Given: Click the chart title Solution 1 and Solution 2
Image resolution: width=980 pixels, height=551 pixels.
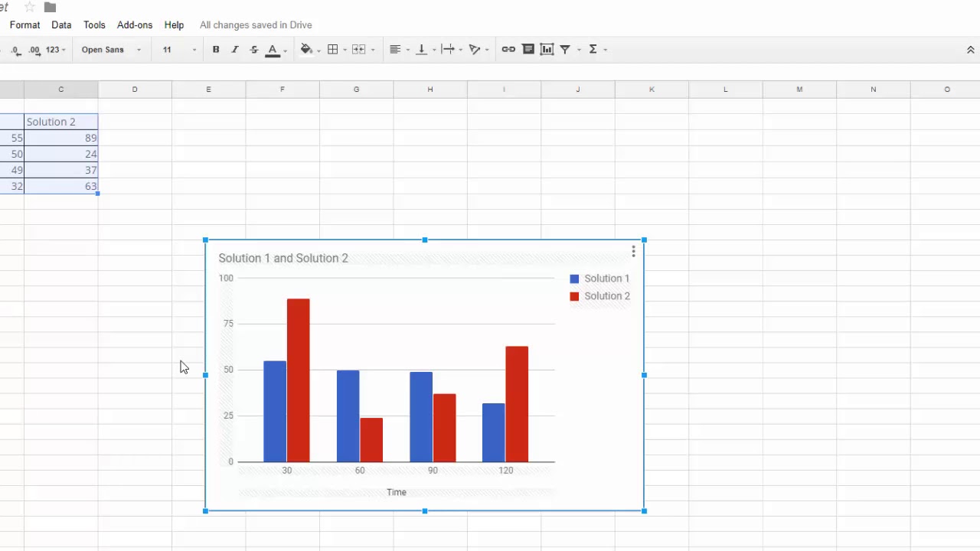Looking at the screenshot, I should (x=283, y=258).
